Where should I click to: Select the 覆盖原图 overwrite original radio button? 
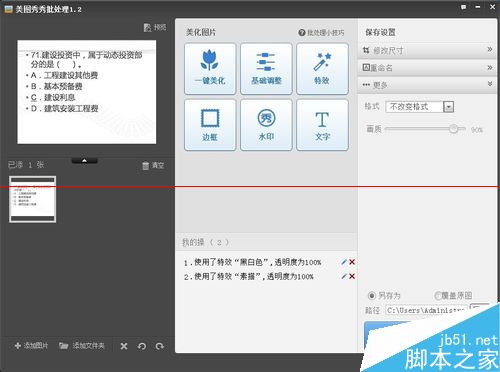coord(438,296)
